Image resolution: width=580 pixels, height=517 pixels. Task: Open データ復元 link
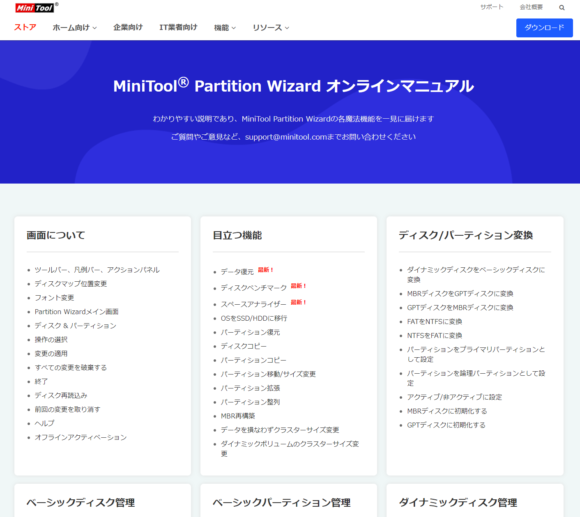(x=237, y=272)
